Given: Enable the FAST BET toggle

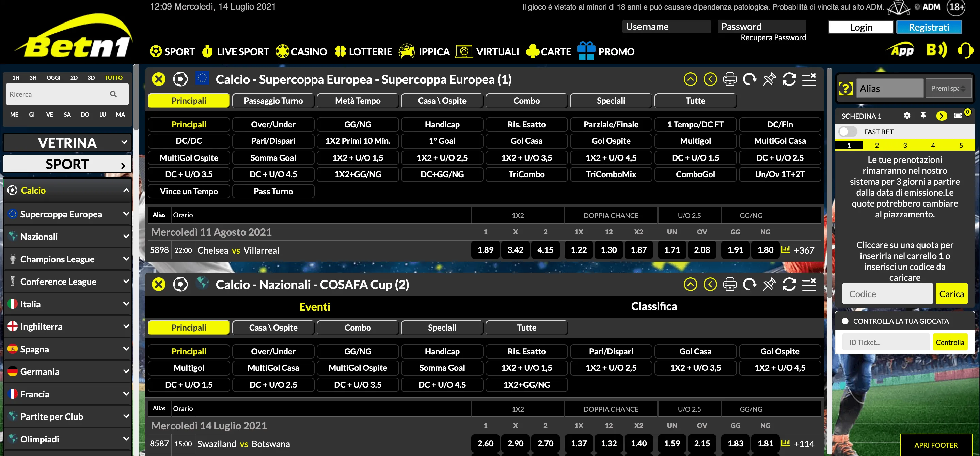Looking at the screenshot, I should click(848, 131).
